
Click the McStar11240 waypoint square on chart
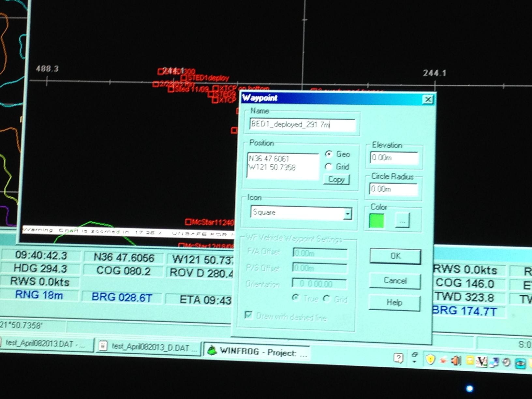tap(188, 222)
